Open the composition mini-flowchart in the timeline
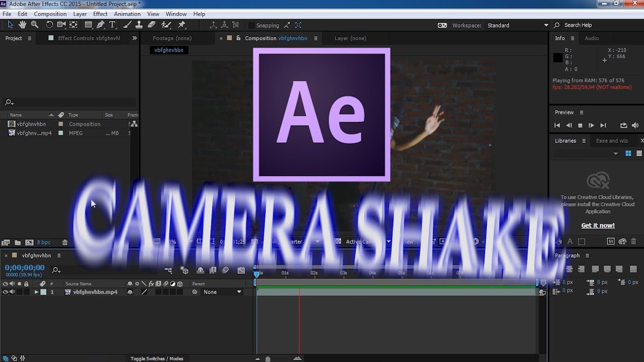 168,270
